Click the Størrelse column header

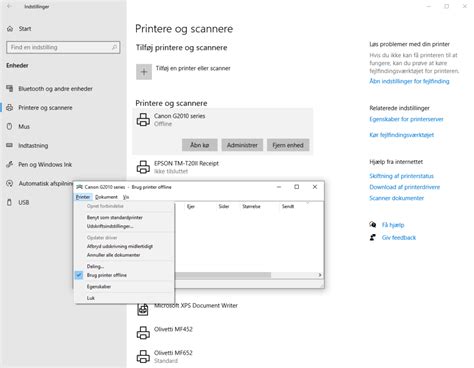(251, 206)
